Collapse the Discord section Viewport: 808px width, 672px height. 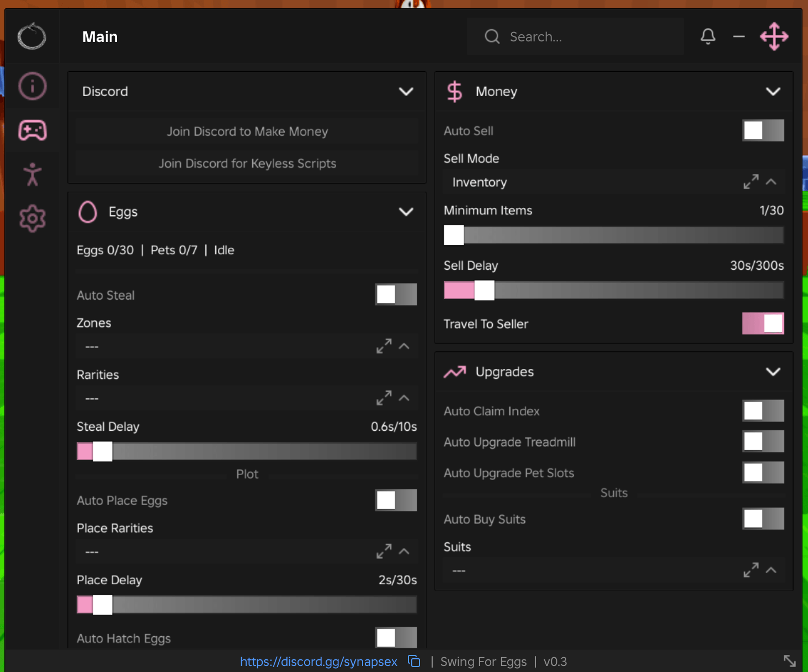[406, 92]
